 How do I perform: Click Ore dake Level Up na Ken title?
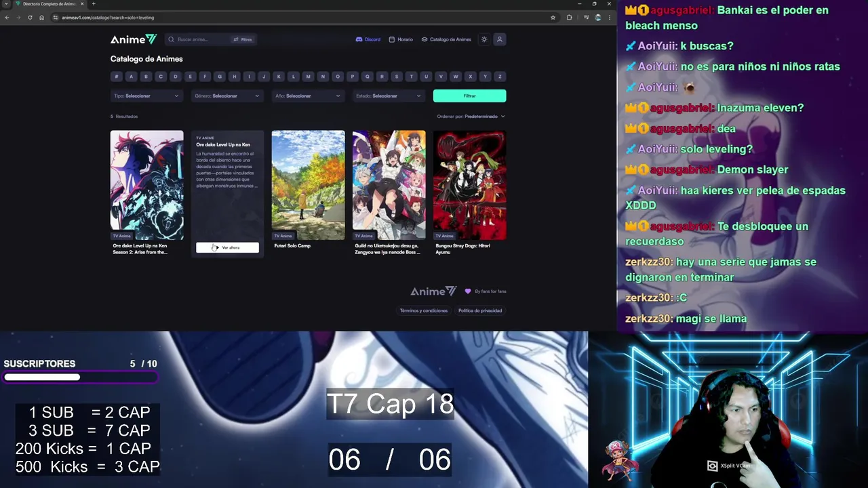pyautogui.click(x=223, y=144)
